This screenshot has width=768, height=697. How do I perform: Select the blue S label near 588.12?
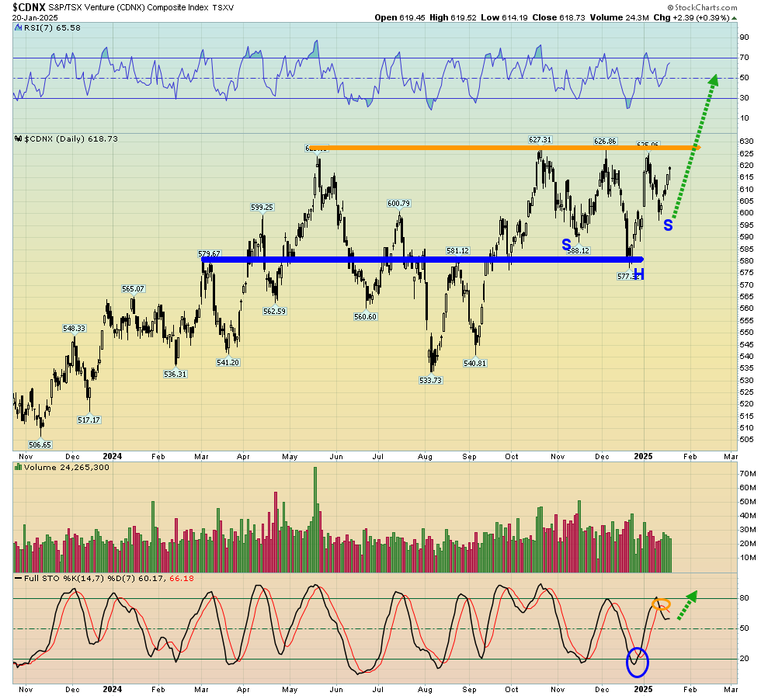[566, 244]
